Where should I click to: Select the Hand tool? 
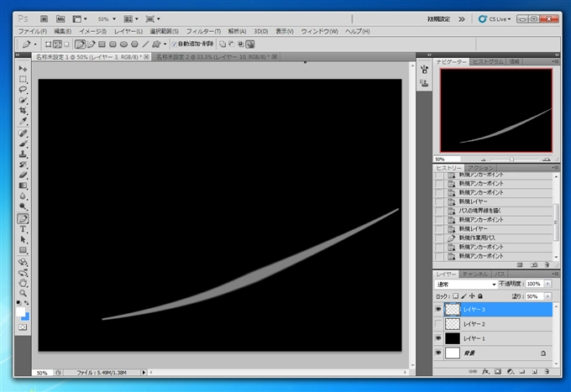(x=23, y=283)
